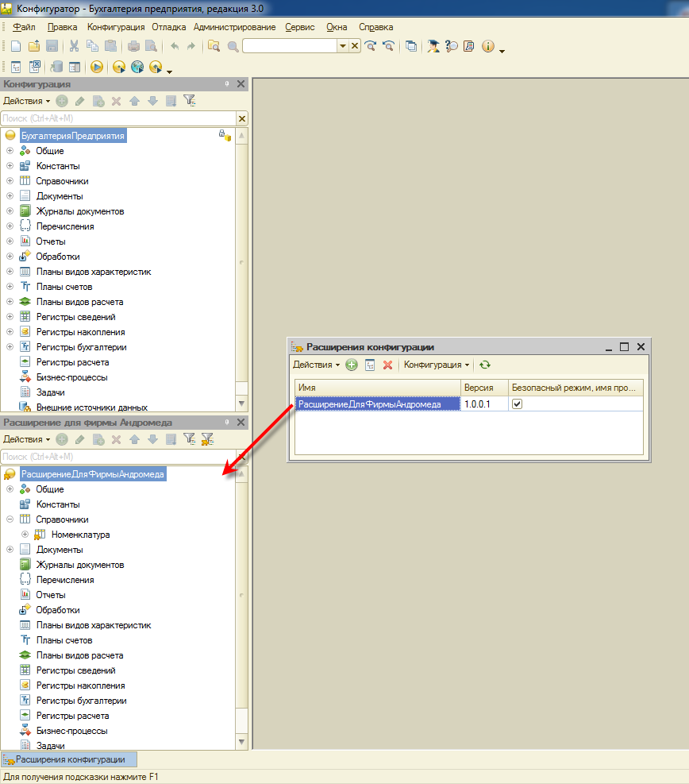Click the About info icon
Screen dimensions: 689x784
click(x=487, y=47)
